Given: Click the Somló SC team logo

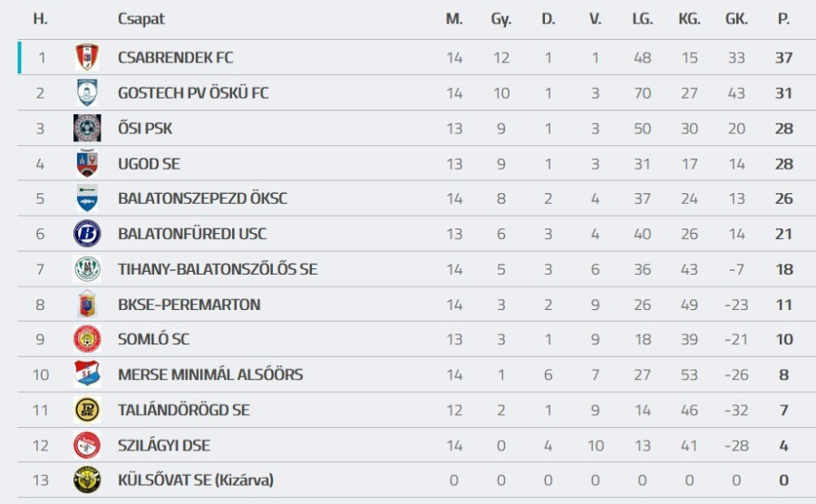Looking at the screenshot, I should coord(87,339).
